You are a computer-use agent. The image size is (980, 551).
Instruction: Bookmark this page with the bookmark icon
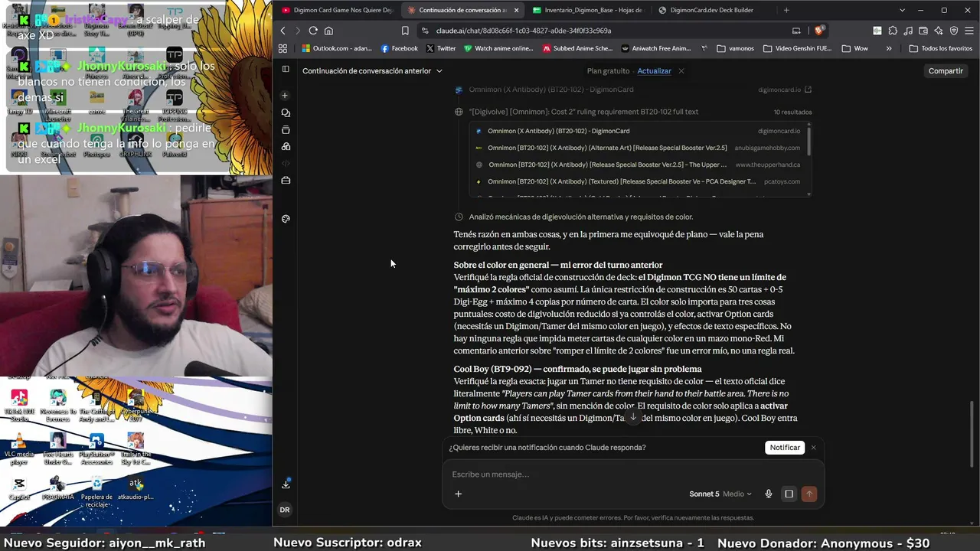(x=405, y=31)
